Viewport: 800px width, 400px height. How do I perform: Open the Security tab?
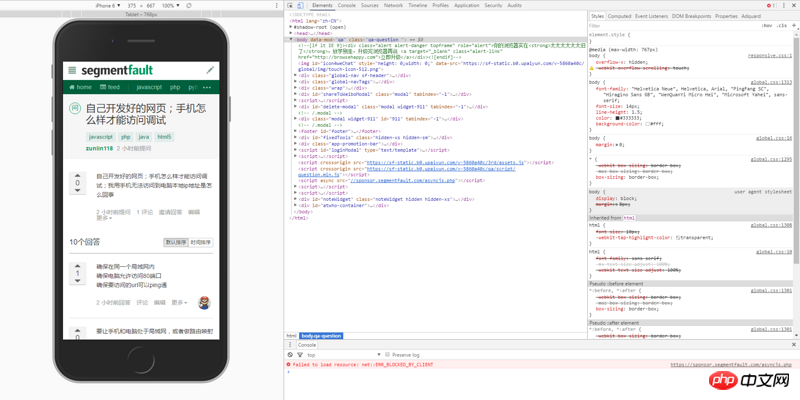point(493,5)
